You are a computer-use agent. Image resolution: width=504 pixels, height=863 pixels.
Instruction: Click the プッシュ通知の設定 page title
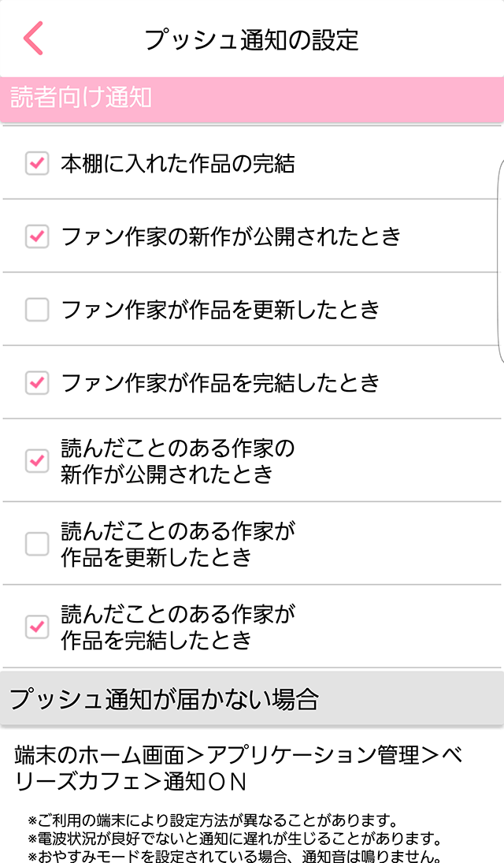pos(251,39)
